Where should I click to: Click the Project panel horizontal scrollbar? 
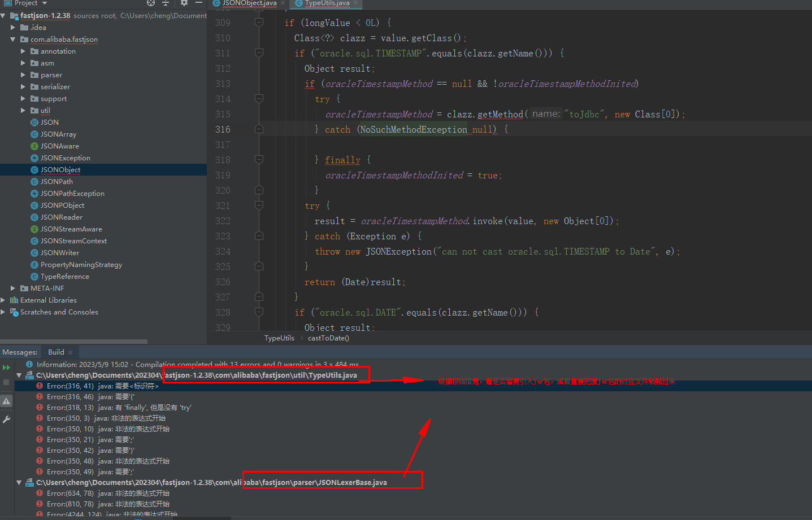(73, 342)
